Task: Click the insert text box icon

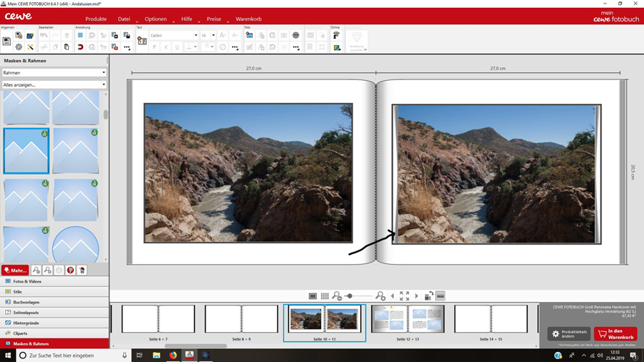Action: coord(142,41)
